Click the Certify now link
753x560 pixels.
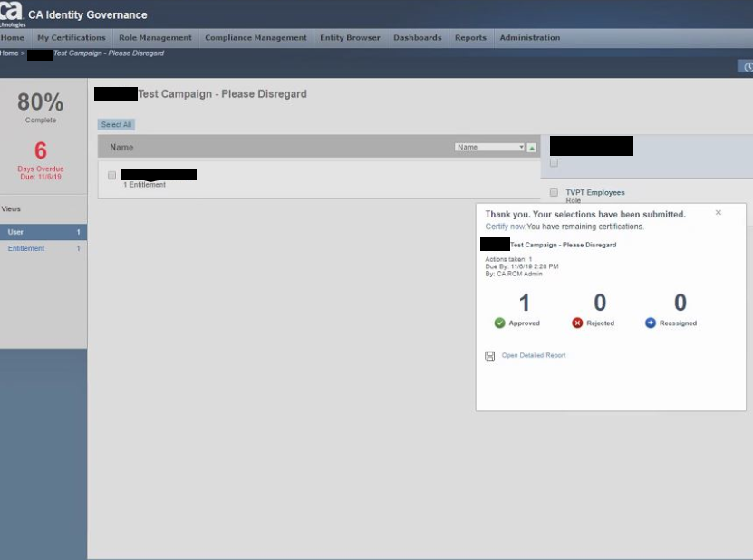click(505, 227)
